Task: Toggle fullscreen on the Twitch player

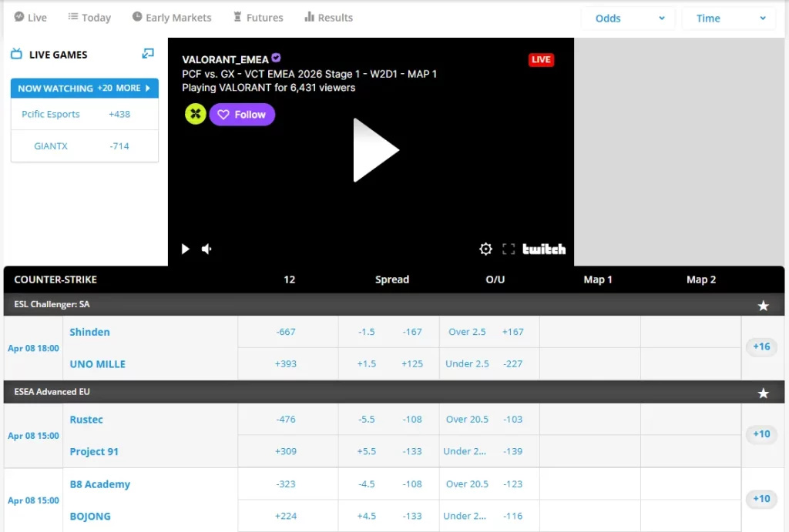Action: click(x=509, y=249)
